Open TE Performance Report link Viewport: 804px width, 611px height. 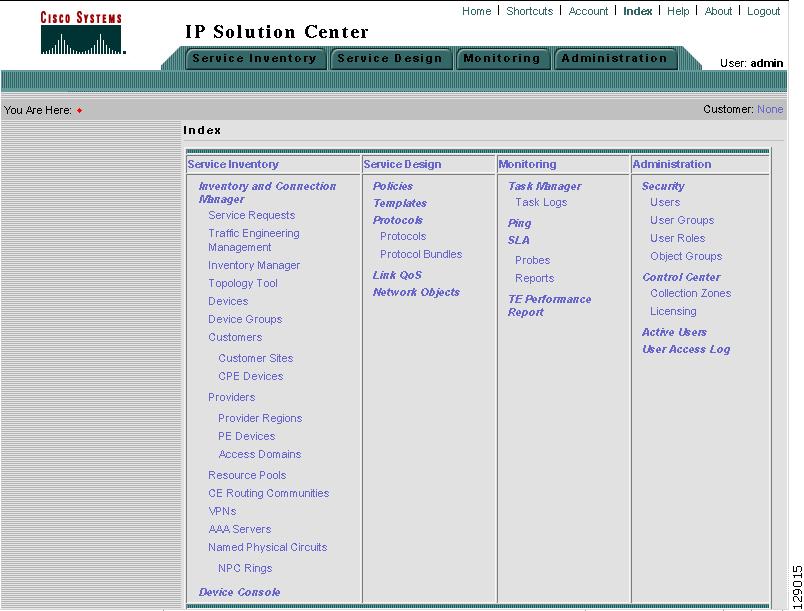(x=549, y=306)
